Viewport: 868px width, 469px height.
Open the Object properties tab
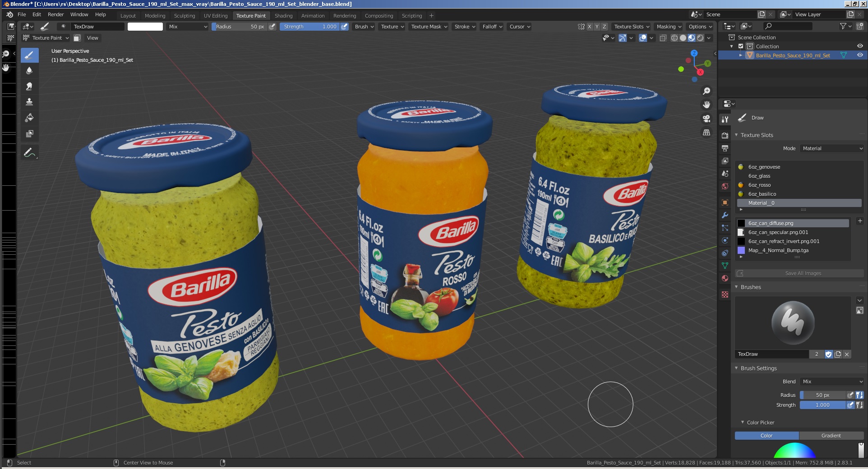point(725,202)
